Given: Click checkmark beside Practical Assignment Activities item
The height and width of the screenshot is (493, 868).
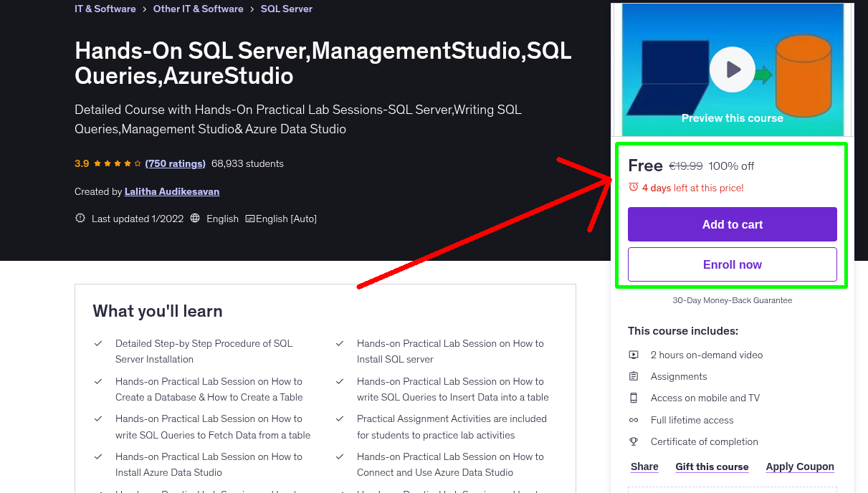Looking at the screenshot, I should tap(340, 419).
